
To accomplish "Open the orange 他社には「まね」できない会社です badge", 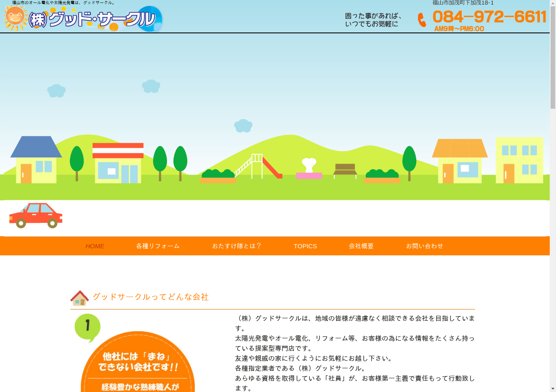I will coord(138,362).
